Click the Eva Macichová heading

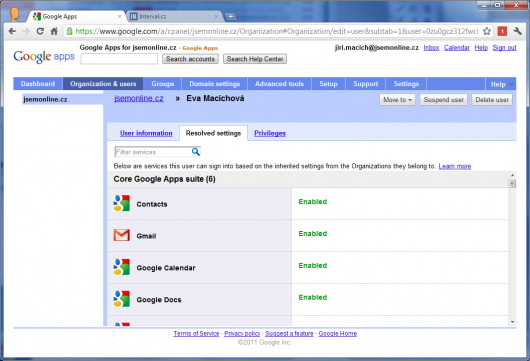click(x=215, y=98)
